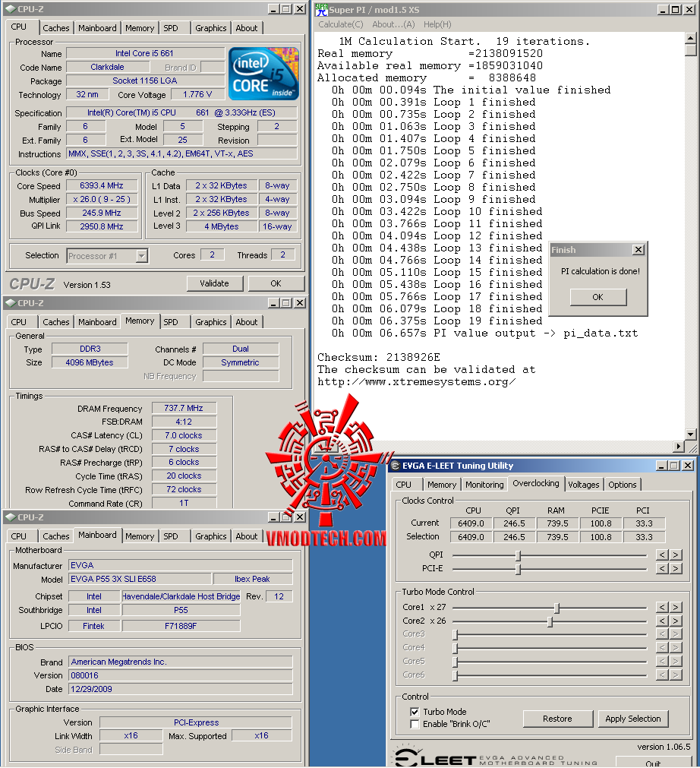The width and height of the screenshot is (700, 768).
Task: Raise the Core2 multiplier with right arrow
Action: point(676,621)
